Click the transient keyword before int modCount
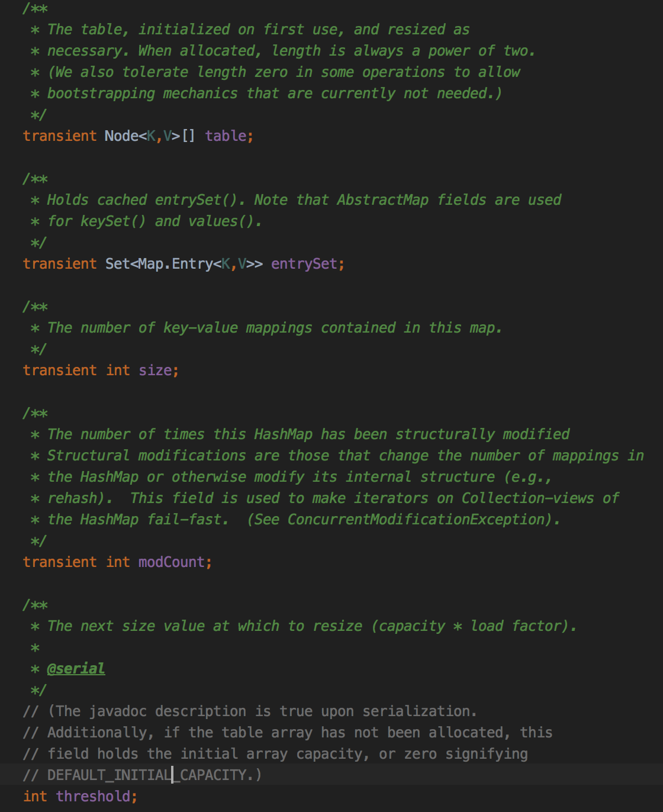The image size is (663, 812). tap(59, 562)
